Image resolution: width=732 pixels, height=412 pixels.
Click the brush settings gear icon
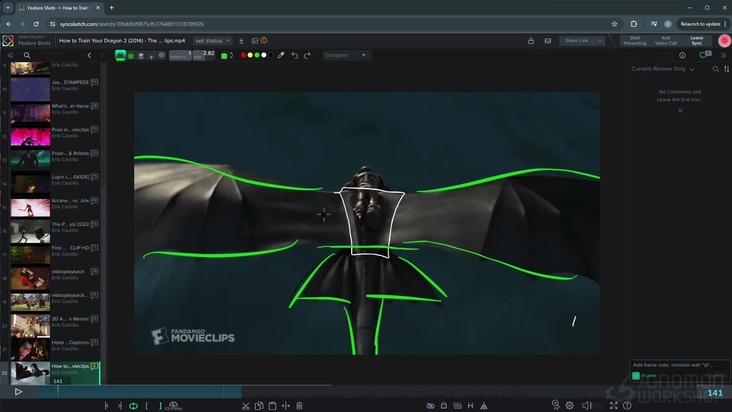tap(162, 55)
